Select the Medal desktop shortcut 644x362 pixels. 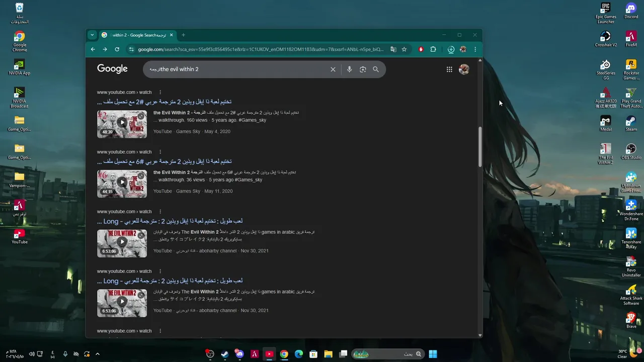[x=606, y=123]
